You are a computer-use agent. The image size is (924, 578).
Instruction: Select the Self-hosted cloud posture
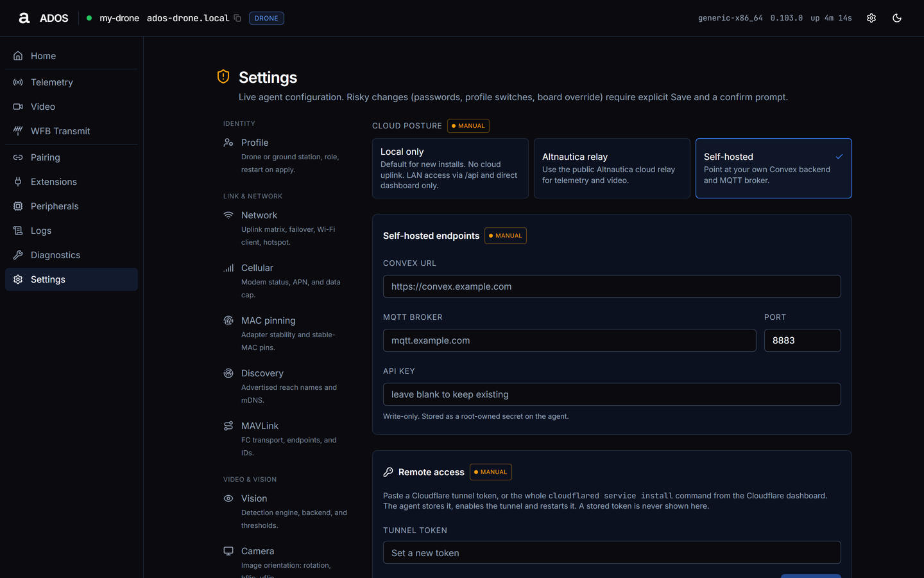click(774, 168)
